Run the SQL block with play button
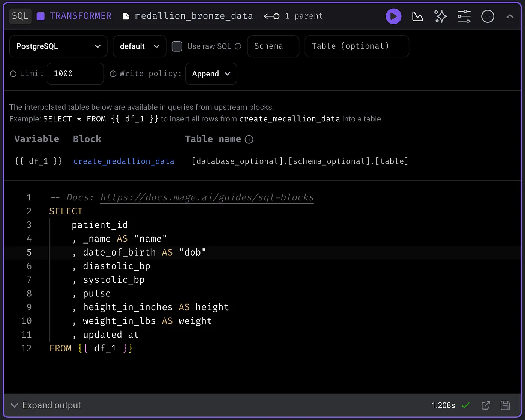 pyautogui.click(x=393, y=16)
